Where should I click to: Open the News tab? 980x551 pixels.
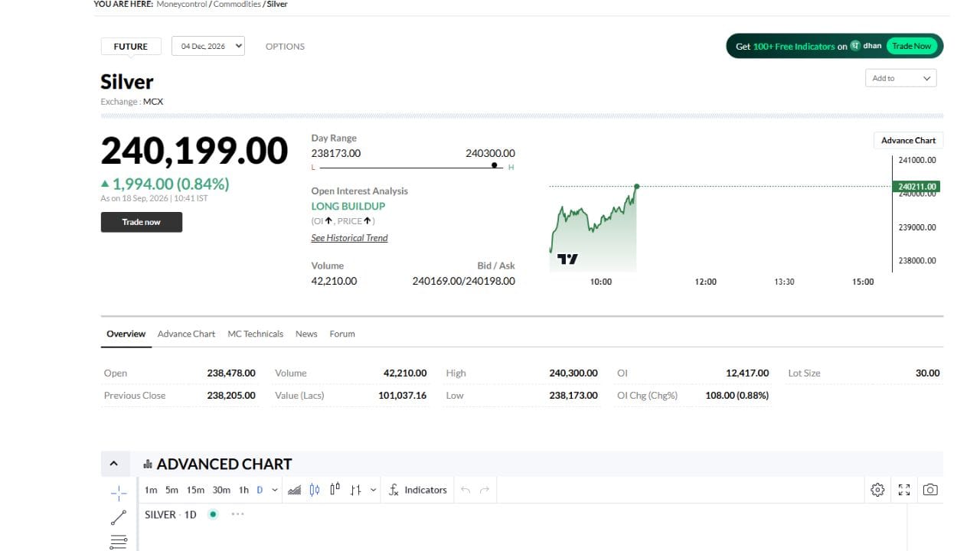point(306,334)
